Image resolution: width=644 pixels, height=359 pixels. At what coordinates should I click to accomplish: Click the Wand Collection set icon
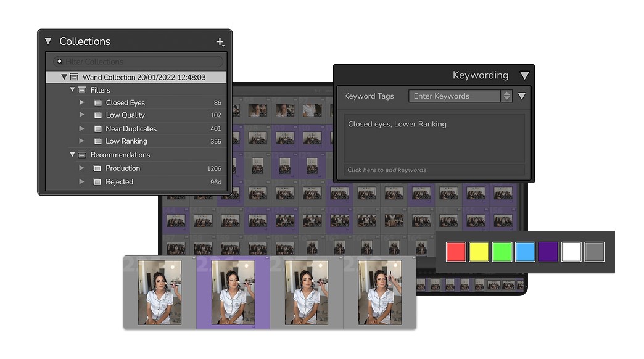point(74,78)
